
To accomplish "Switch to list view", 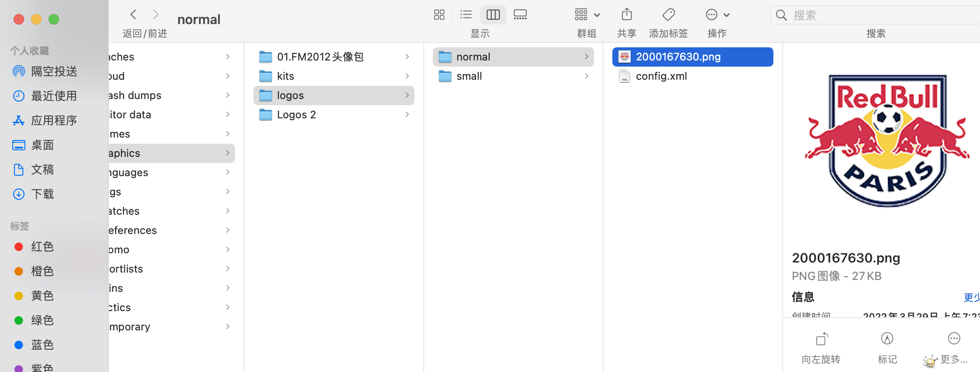I will 466,15.
